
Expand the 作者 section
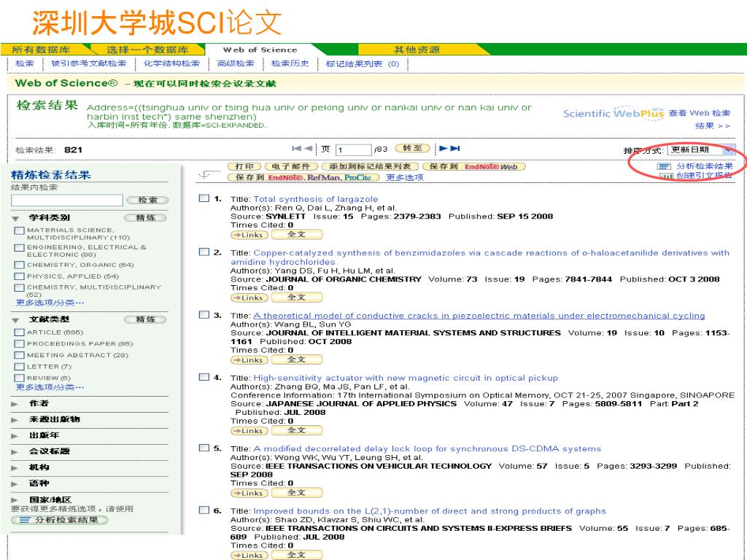pos(15,404)
